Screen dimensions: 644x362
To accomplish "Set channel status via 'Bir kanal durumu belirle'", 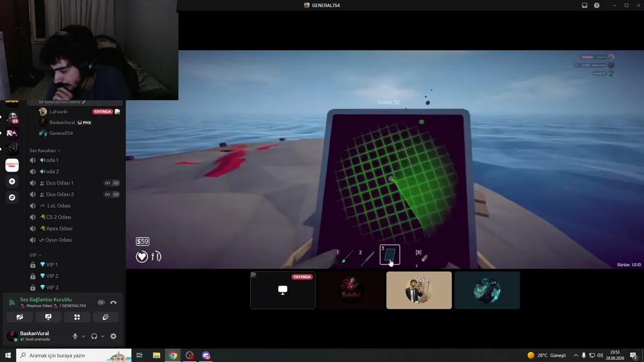I will 62,102.
